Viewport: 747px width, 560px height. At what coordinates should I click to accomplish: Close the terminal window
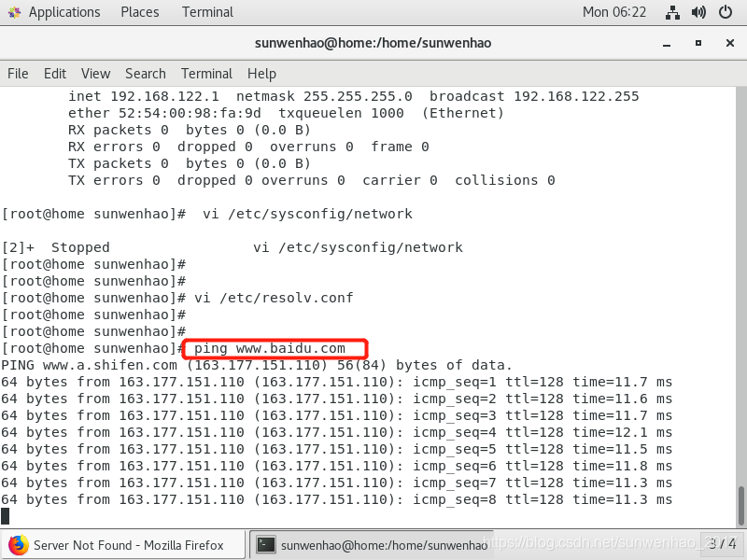pyautogui.click(x=730, y=43)
